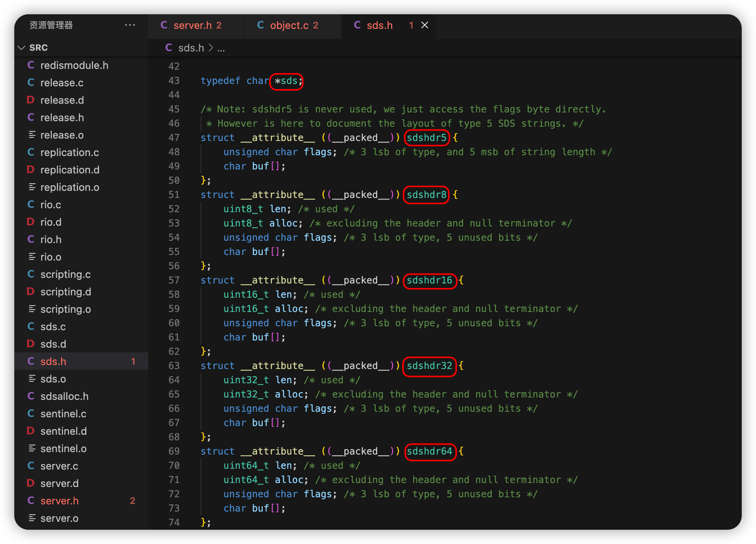Select server.h in the Explorer sidebar
Screen dimensions: 756x544
coord(59,501)
